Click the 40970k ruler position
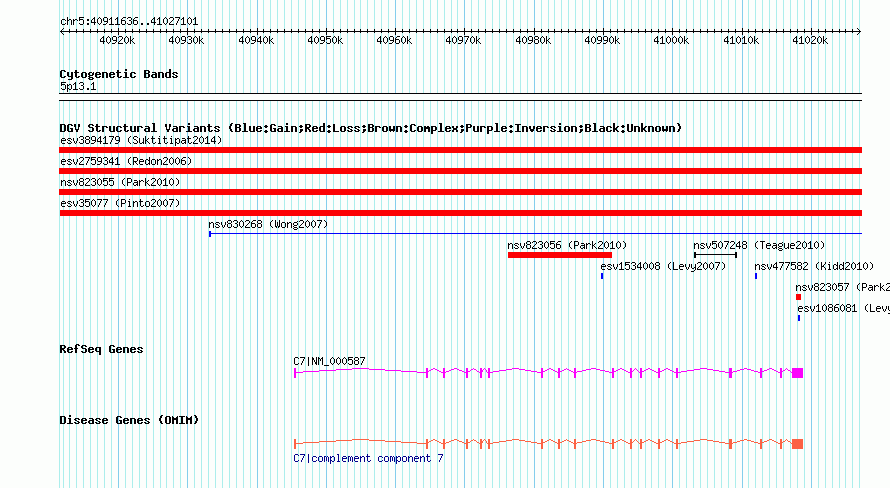Screen dimensions: 890x488 pyautogui.click(x=463, y=40)
